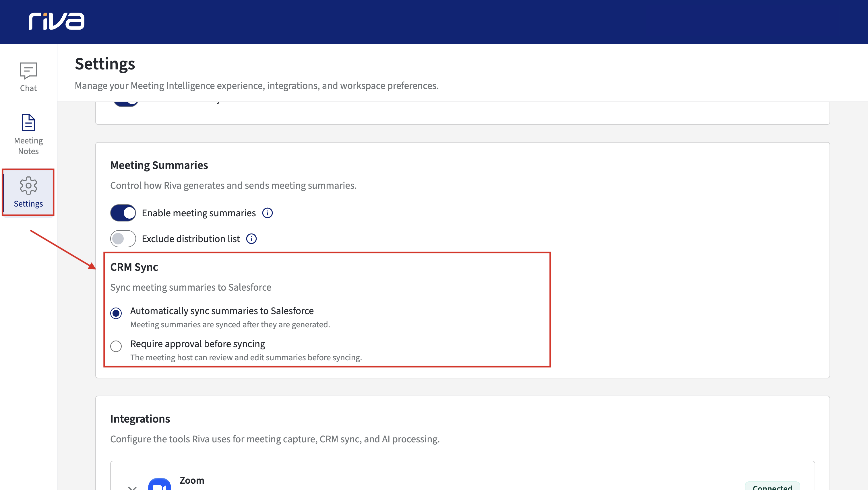Viewport: 868px width, 490px height.
Task: Click the Zoom integration name
Action: [x=192, y=480]
